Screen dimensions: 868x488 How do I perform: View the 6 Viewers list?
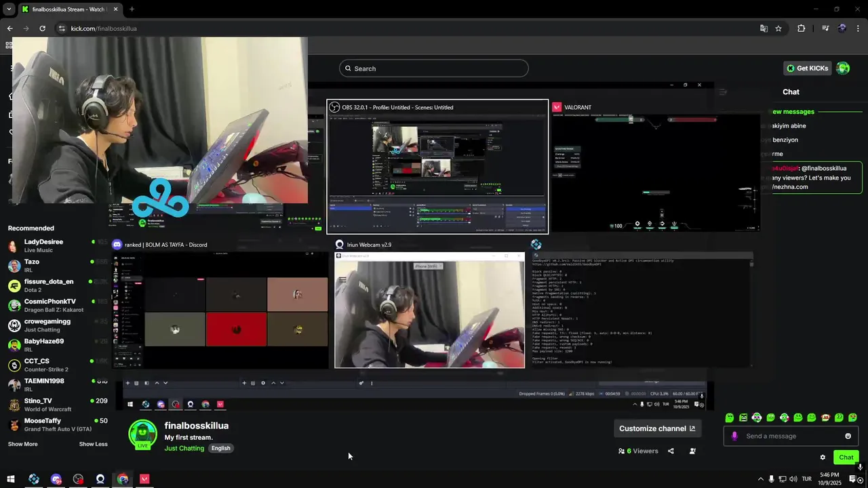638,451
